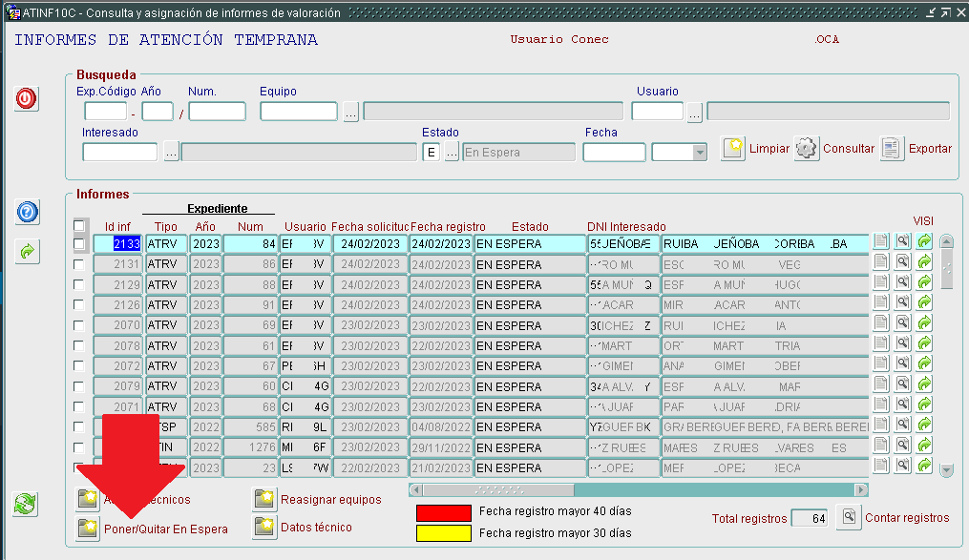
Task: Click the green refresh icon at bottom left
Action: pos(27,504)
